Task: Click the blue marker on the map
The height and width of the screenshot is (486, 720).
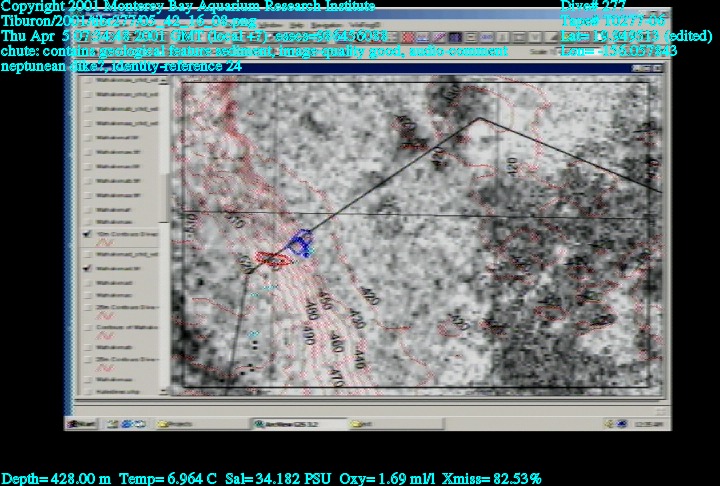Action: (x=300, y=240)
